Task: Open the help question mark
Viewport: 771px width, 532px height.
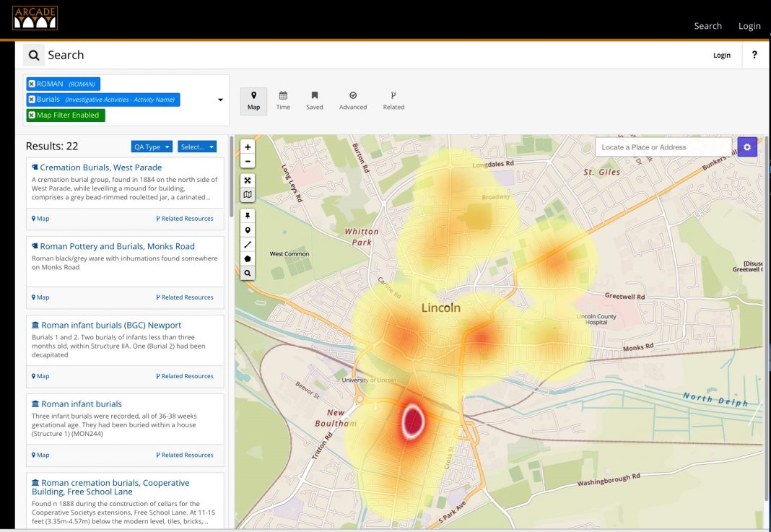Action: (754, 55)
